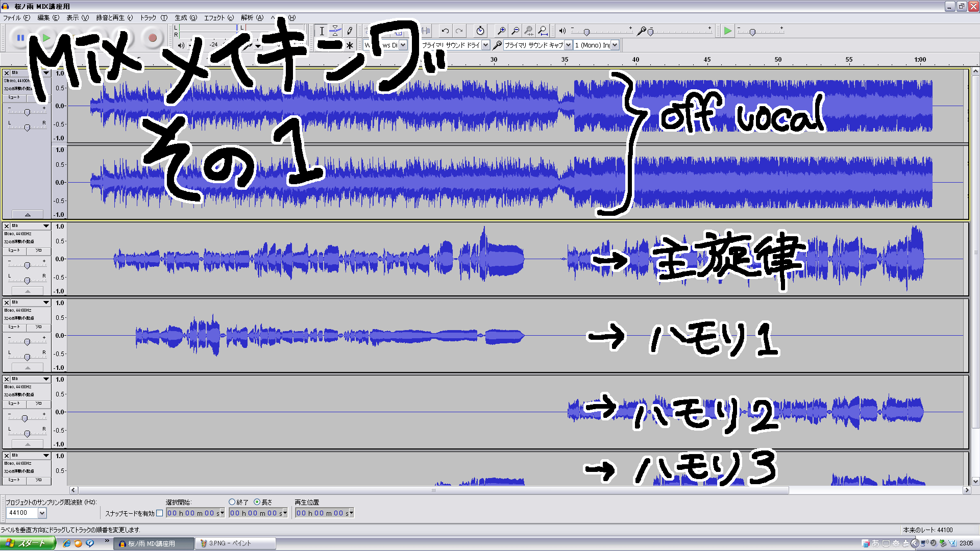The height and width of the screenshot is (551, 980).
Task: Click the Redo arrow icon
Action: (459, 30)
